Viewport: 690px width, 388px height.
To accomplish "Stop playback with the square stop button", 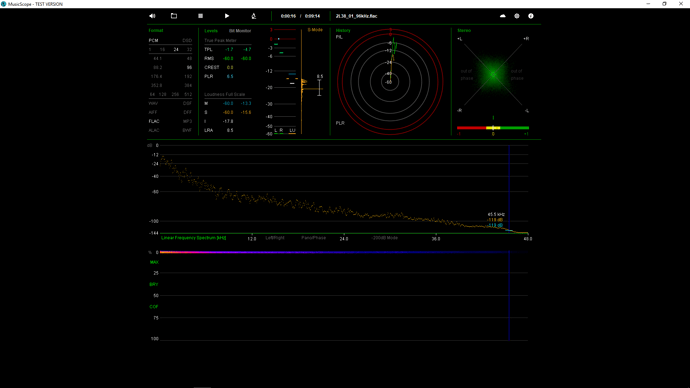I will (201, 16).
